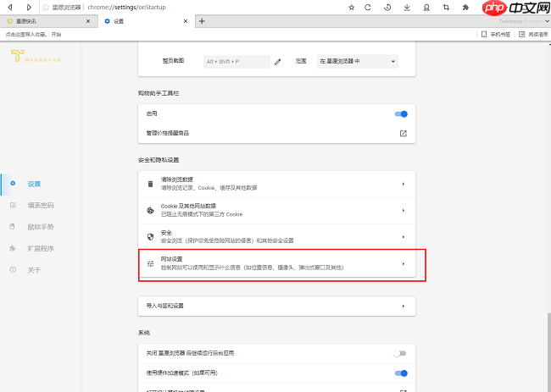Select 关于 in the left sidebar

pyautogui.click(x=34, y=270)
